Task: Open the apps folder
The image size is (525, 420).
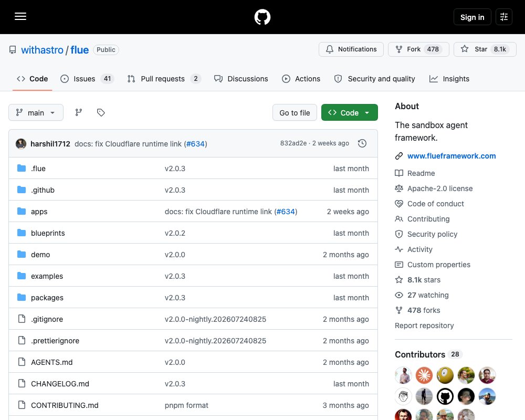Action: (x=39, y=212)
